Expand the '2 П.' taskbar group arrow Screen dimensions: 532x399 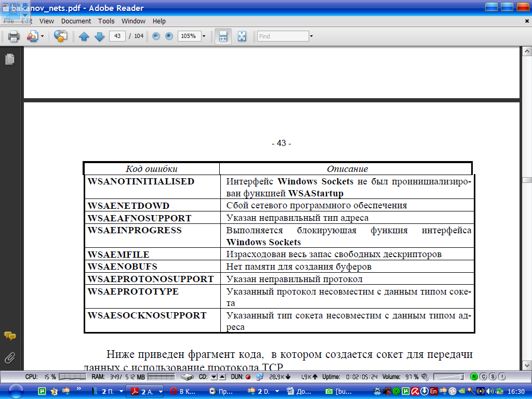pos(121,391)
